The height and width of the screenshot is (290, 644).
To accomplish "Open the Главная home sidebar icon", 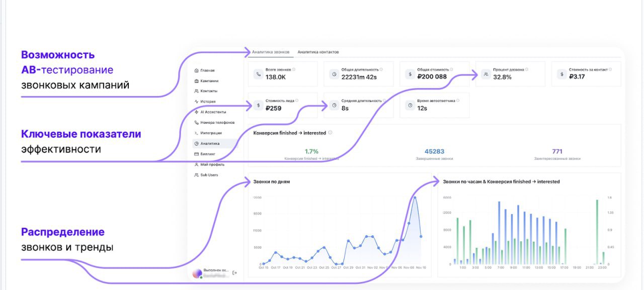I will pyautogui.click(x=196, y=70).
